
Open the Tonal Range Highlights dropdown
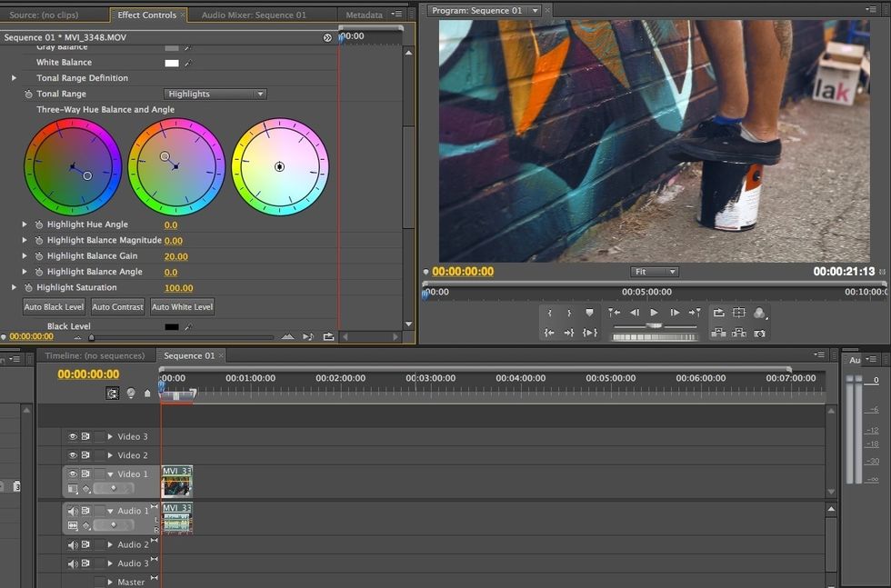[x=215, y=94]
